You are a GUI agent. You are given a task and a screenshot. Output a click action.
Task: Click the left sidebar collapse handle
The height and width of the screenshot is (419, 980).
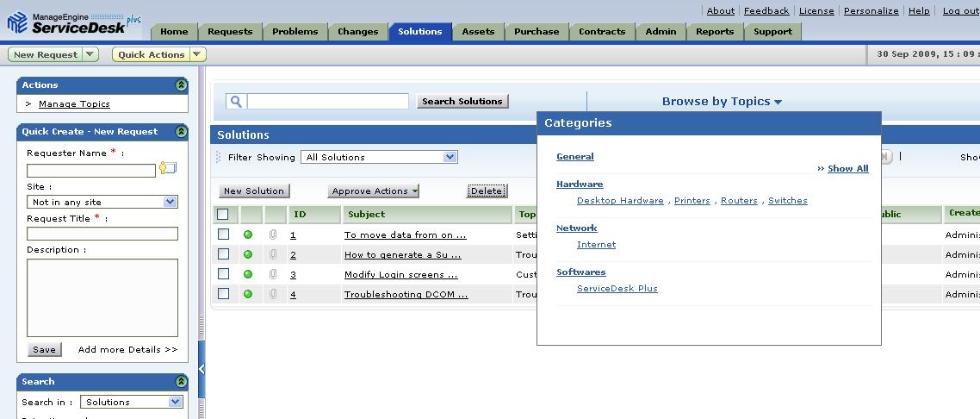coord(202,369)
